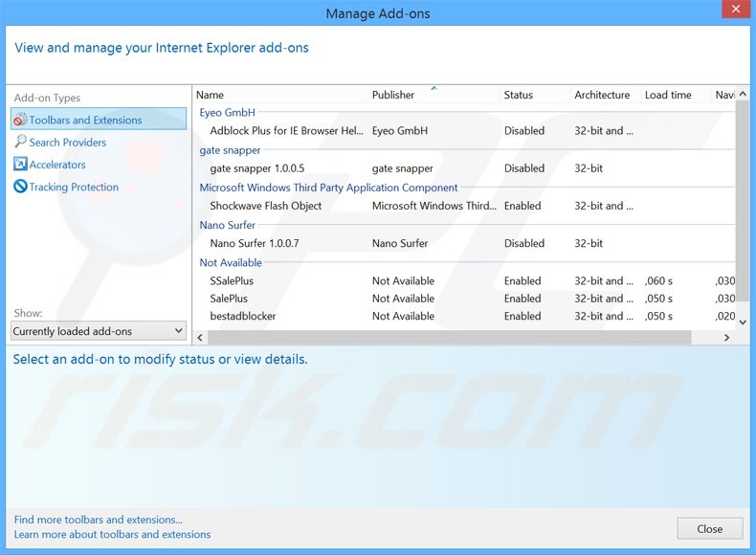Close the Manage Add-ons window with X
This screenshot has height=555, width=756.
736,10
